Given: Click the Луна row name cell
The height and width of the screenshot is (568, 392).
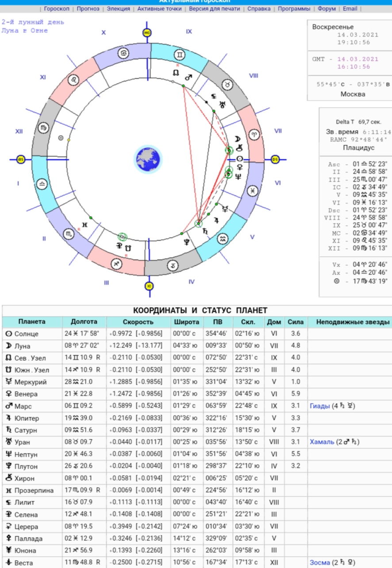Looking at the screenshot, I should click(x=31, y=346).
